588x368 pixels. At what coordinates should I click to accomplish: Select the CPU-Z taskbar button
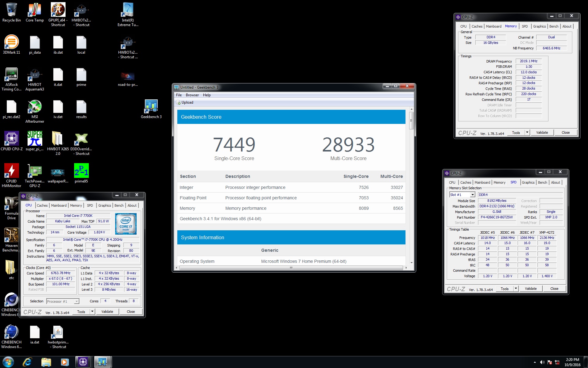tap(83, 362)
